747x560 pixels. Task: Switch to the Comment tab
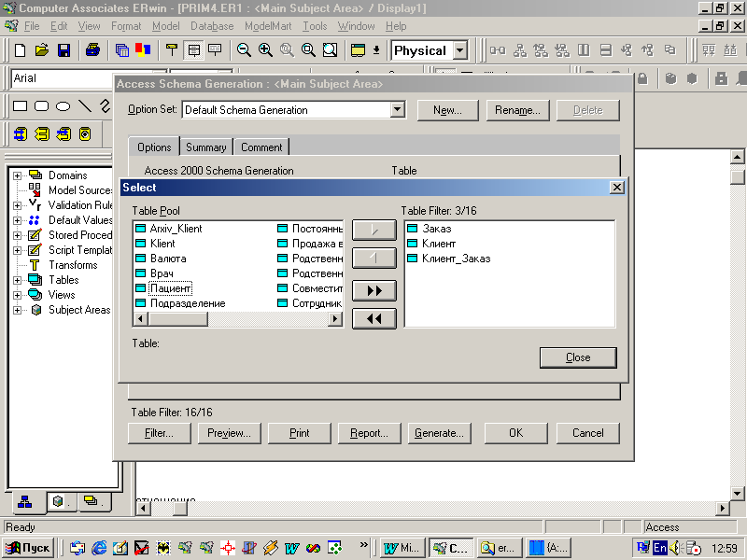261,147
